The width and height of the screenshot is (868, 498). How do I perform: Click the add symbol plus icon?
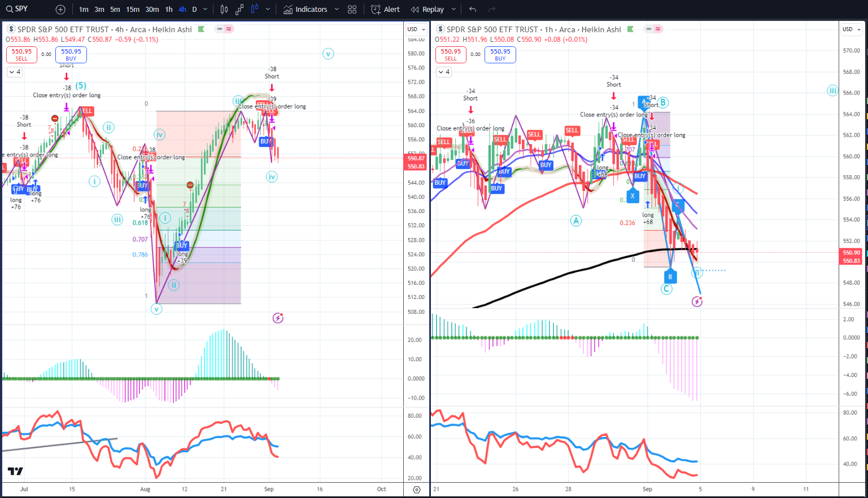point(60,10)
